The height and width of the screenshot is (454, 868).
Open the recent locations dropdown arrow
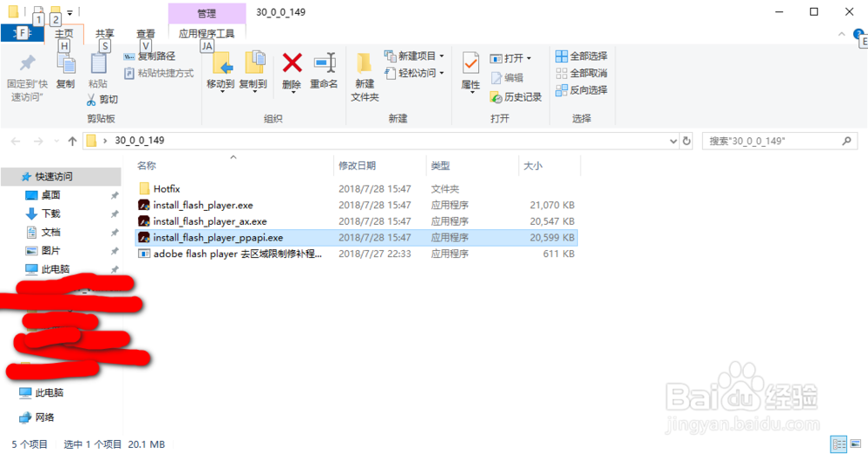[56, 141]
